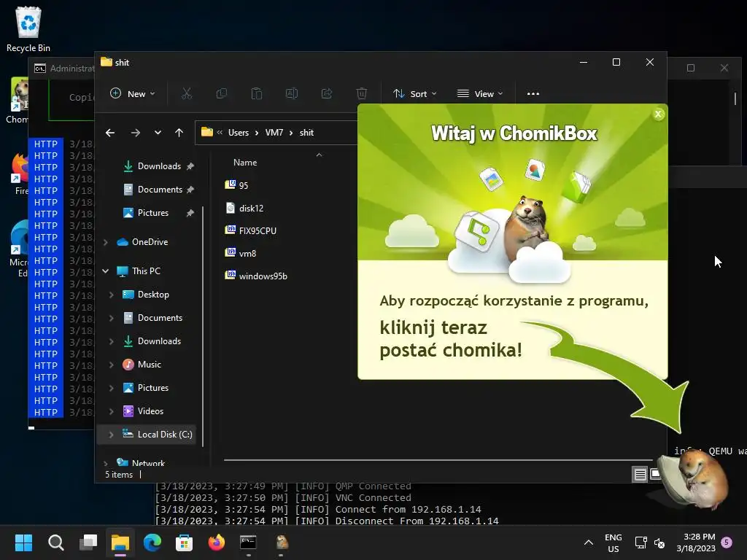Click the Cut scissors icon in Explorer toolbar
This screenshot has height=560, width=747.
click(x=186, y=94)
